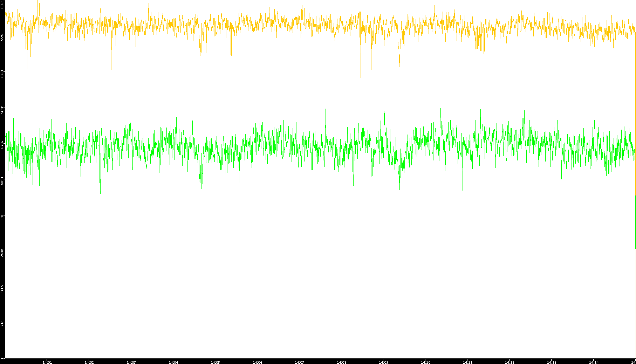The image size is (636, 364).
Task: Click the 14:12 time axis label
Action: point(510,362)
